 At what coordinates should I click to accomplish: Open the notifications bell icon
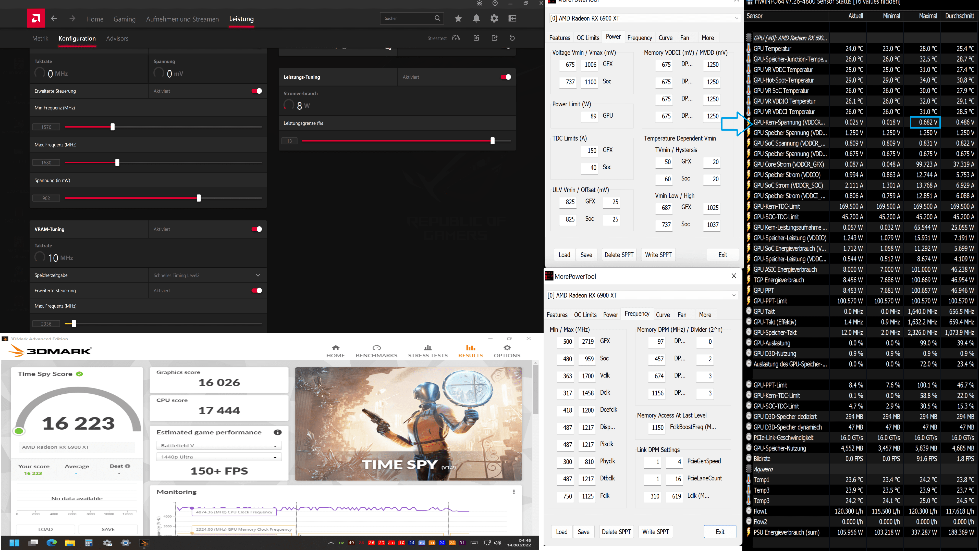(x=476, y=18)
